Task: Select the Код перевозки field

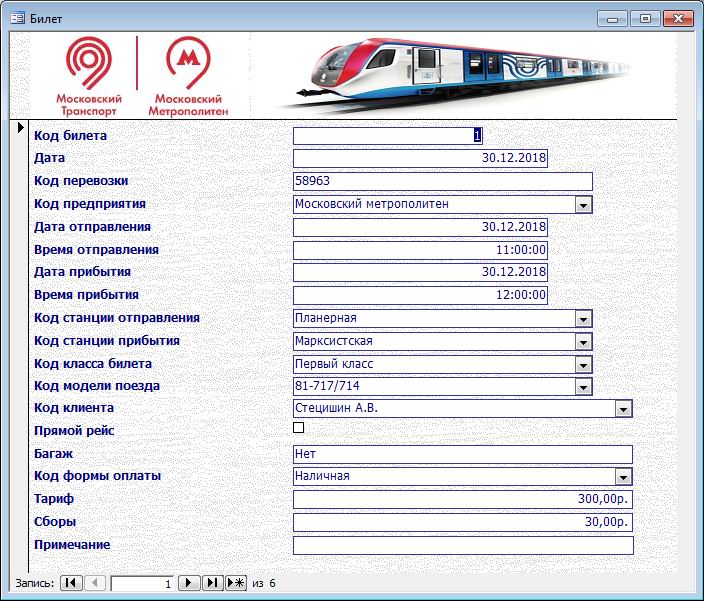Action: coord(442,181)
